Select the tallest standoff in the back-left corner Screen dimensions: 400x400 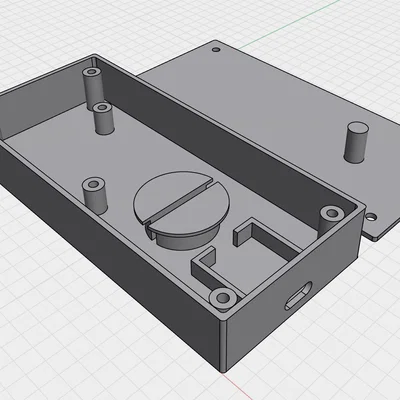pos(93,87)
